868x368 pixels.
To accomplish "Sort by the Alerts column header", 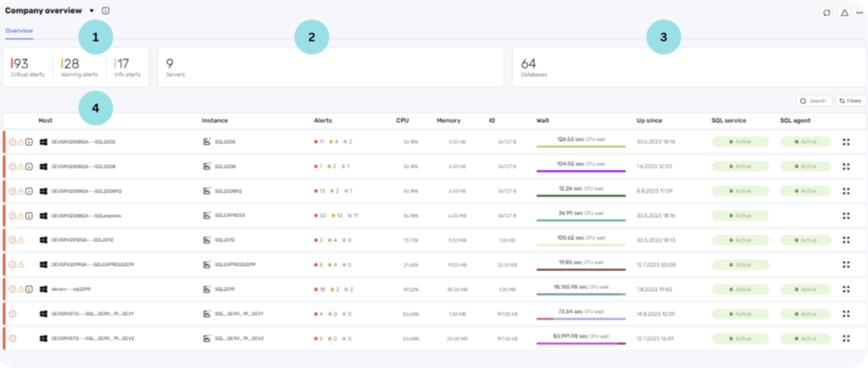I will coord(323,120).
